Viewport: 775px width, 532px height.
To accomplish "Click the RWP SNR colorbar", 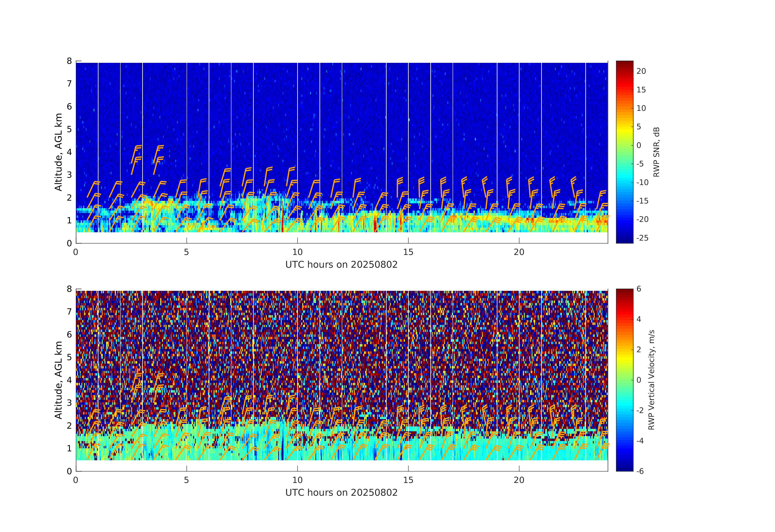I will [x=624, y=152].
